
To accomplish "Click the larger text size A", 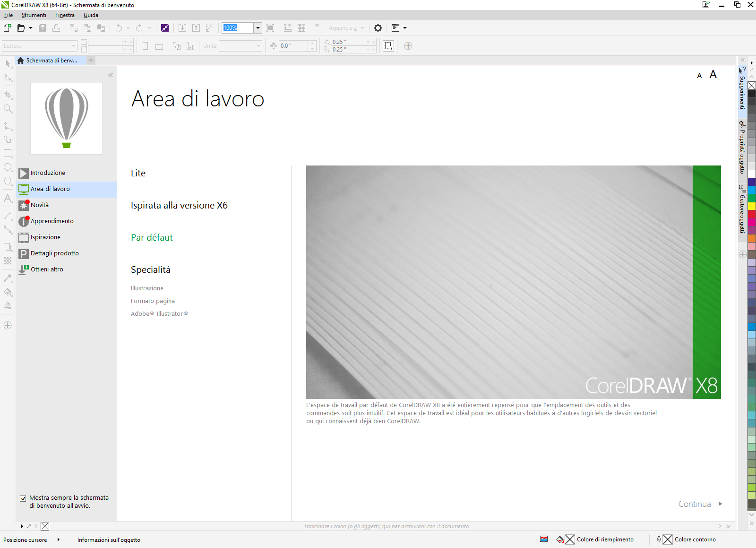I will [x=713, y=74].
